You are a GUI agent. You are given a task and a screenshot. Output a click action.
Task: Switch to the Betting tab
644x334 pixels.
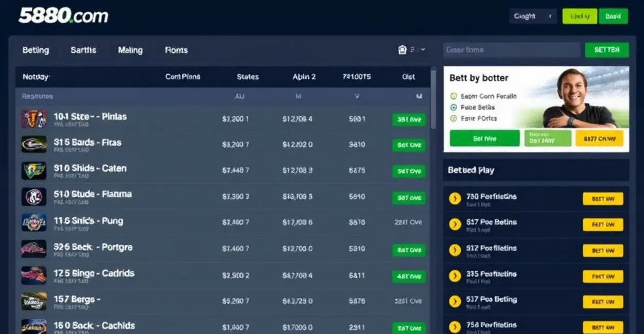tap(36, 50)
